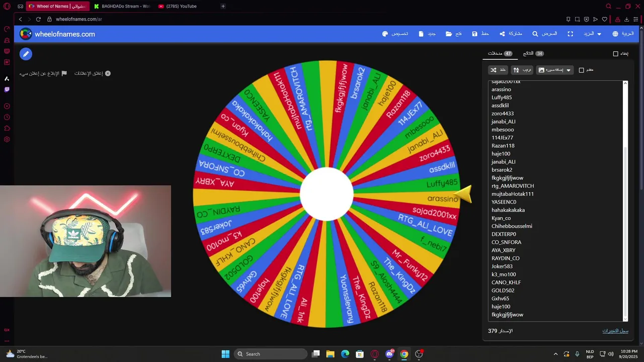Screen dimensions: 644x362
Task: Open the changelog link at bottom
Action: click(x=615, y=331)
